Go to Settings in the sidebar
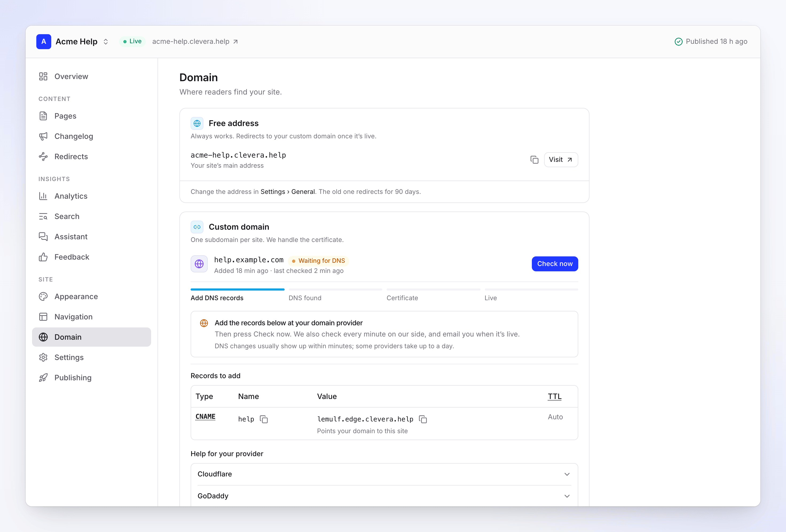 91,358
